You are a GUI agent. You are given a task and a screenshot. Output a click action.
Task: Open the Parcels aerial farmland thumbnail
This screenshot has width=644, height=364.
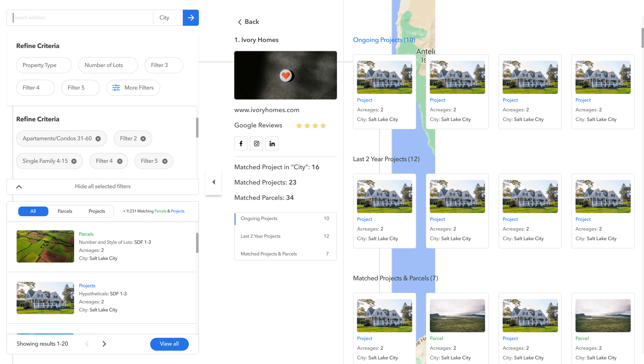pyautogui.click(x=45, y=247)
